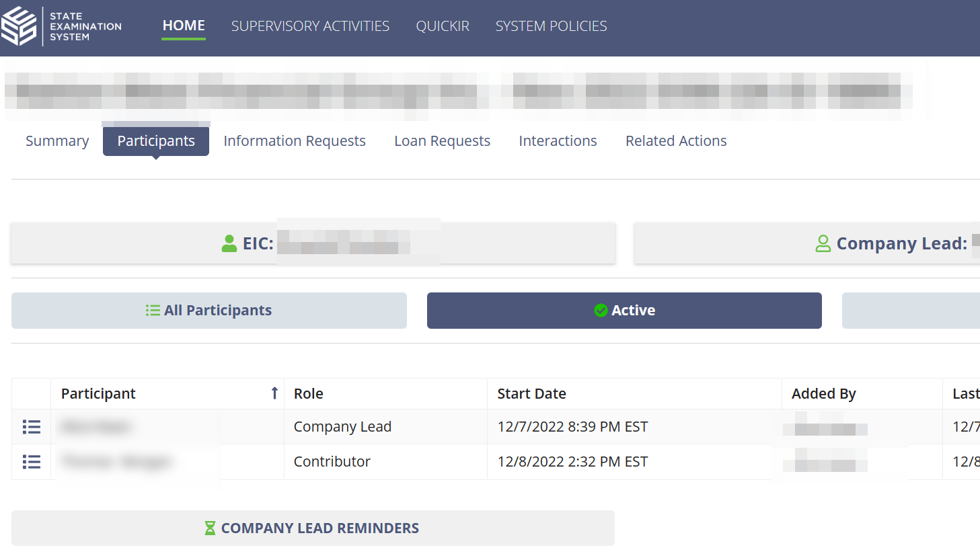Image resolution: width=980 pixels, height=558 pixels.
Task: Click the Company Lead person outline icon
Action: pos(823,243)
